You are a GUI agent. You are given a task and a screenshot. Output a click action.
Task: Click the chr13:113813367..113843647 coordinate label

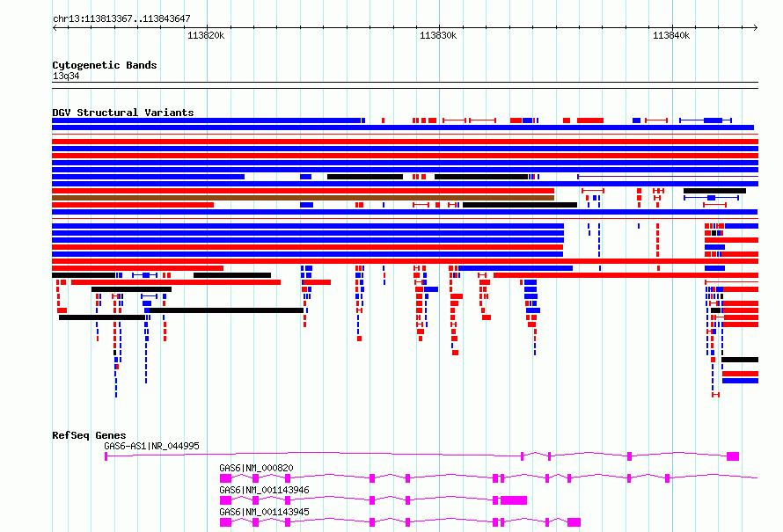click(121, 18)
